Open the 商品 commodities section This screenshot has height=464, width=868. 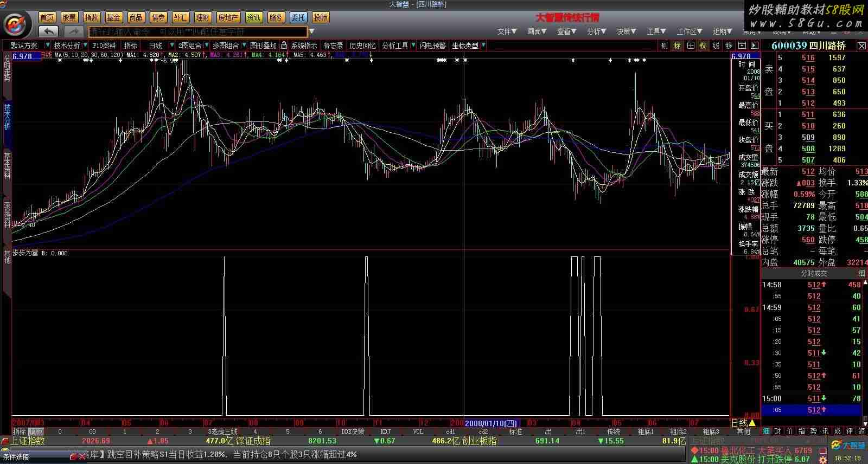[x=136, y=17]
